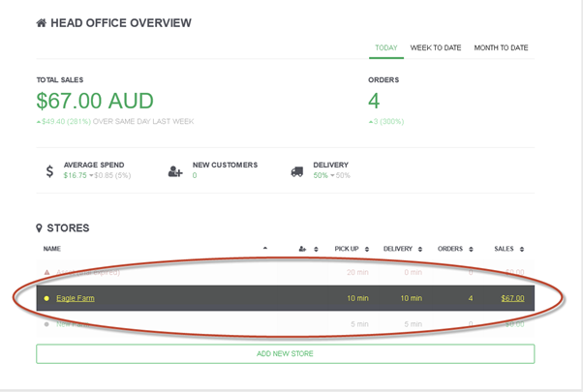This screenshot has height=392, width=583.
Task: Select the Month To Date tab
Action: pos(501,47)
